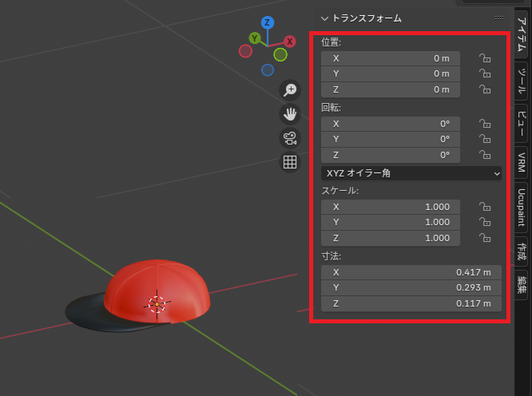The image size is (532, 396).
Task: Lock the scale Z value
Action: click(x=485, y=238)
